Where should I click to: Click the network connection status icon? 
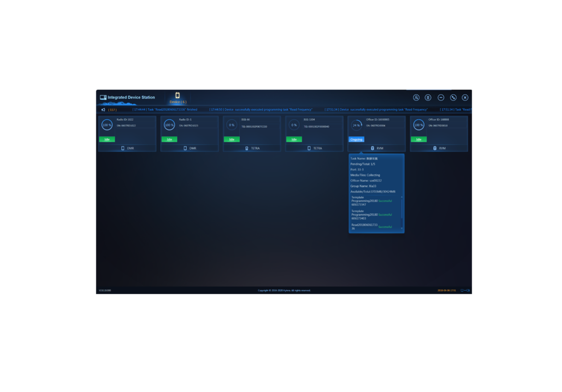click(x=465, y=290)
